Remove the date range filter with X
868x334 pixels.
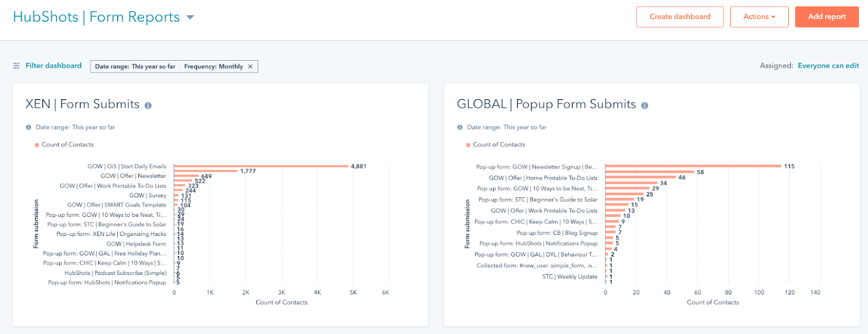click(250, 67)
